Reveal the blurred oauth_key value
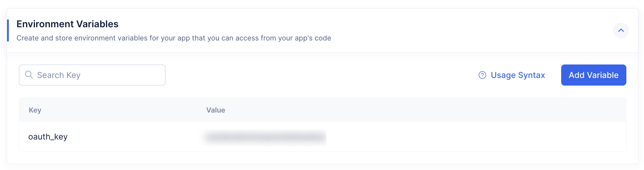 point(265,137)
